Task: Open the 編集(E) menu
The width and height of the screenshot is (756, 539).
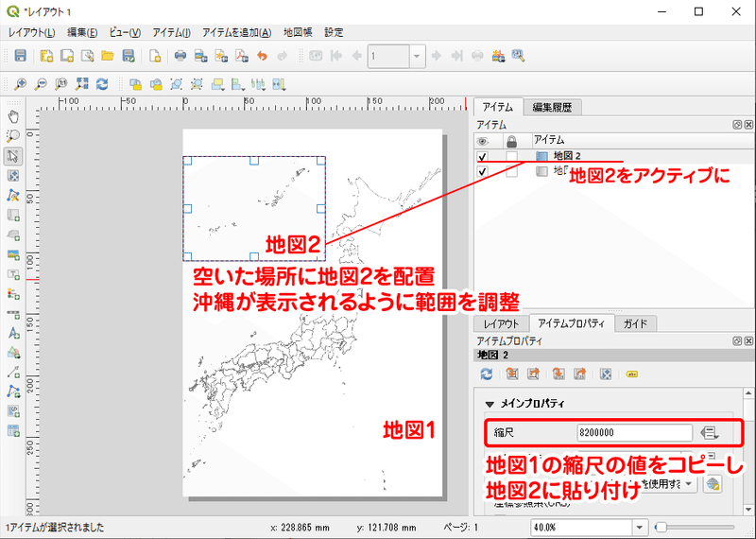Action: (x=82, y=32)
